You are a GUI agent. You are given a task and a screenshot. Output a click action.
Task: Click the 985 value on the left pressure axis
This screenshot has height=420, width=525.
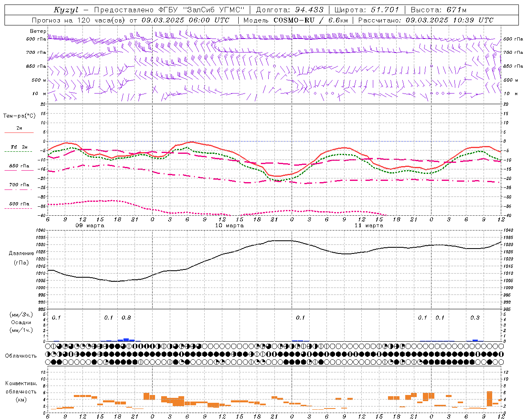pos(42,310)
